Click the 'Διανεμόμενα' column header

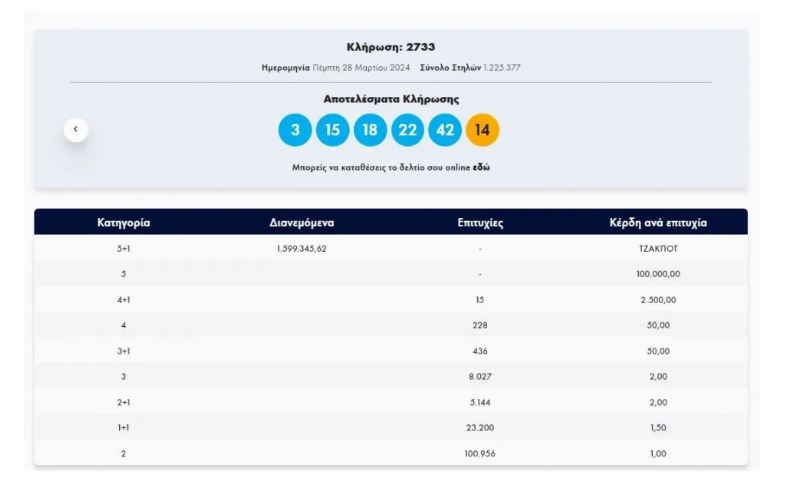[x=302, y=223]
